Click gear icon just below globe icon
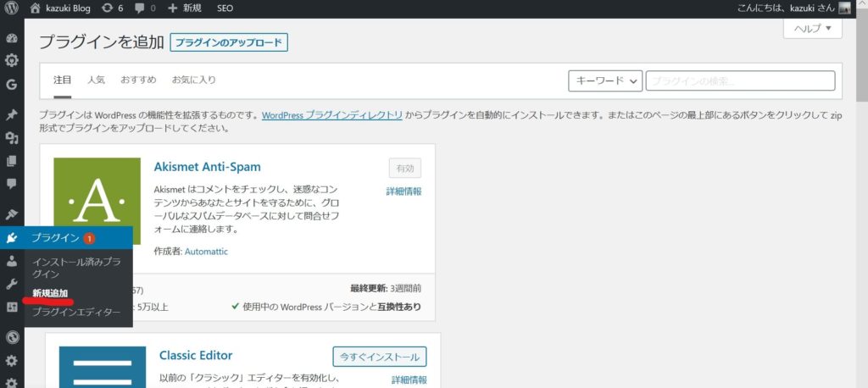 (x=12, y=361)
